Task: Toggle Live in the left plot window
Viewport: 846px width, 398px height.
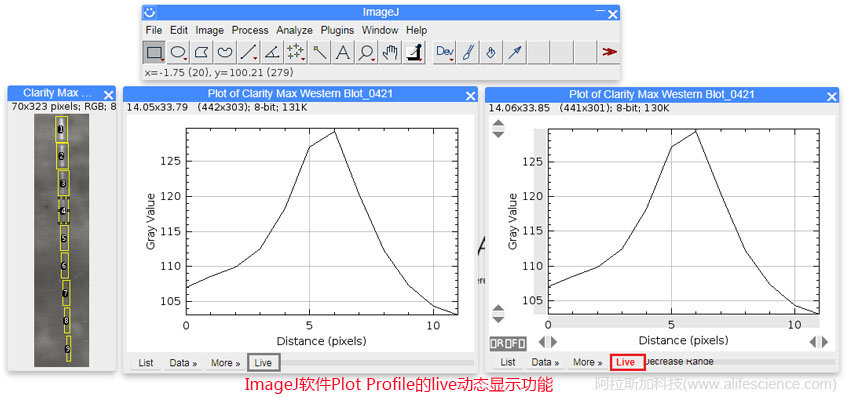Action: coord(263,363)
